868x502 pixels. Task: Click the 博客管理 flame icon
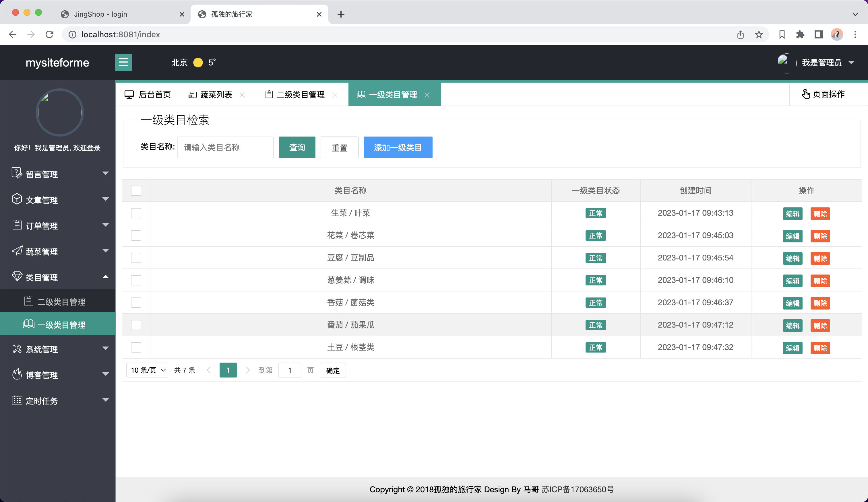coord(17,374)
